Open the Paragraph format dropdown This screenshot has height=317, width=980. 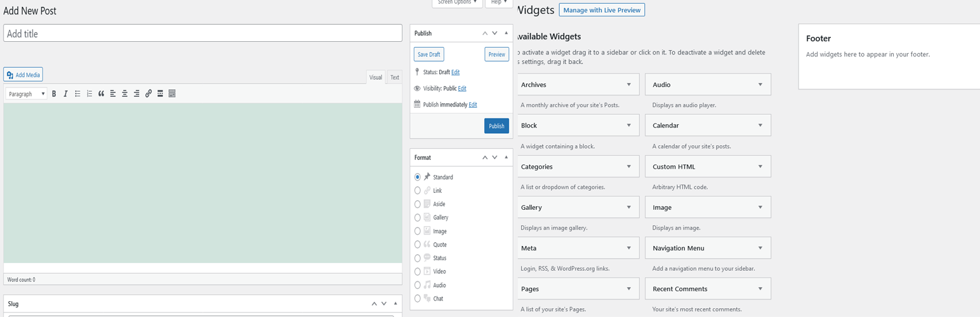point(27,94)
